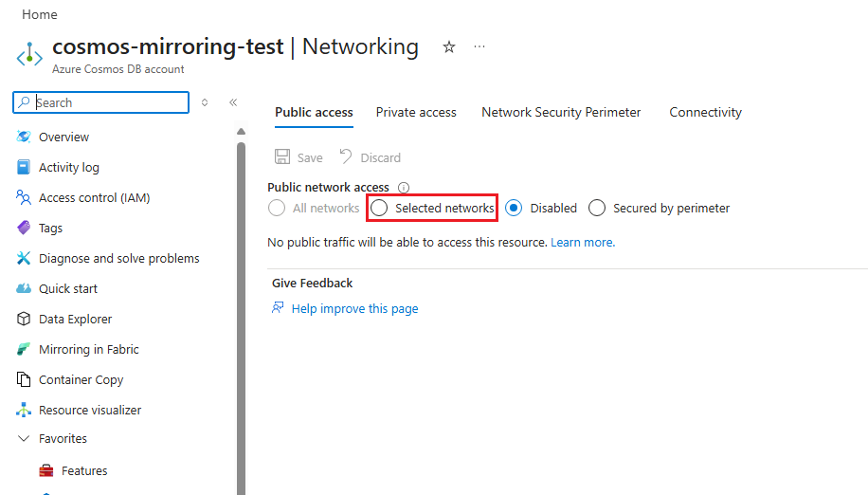Select the Secured by perimeter radio option
Screen dimensions: 868x495
tap(597, 209)
